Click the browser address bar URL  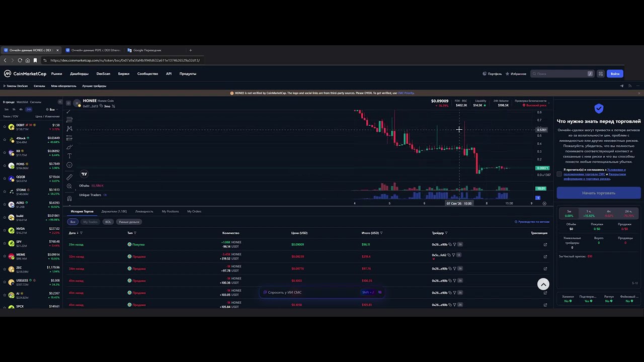point(125,60)
